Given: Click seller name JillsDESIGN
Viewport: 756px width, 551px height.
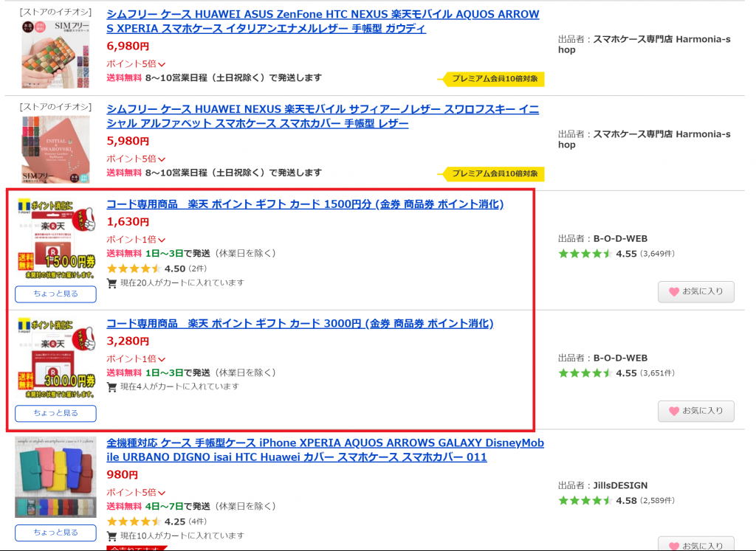Looking at the screenshot, I should tap(620, 485).
